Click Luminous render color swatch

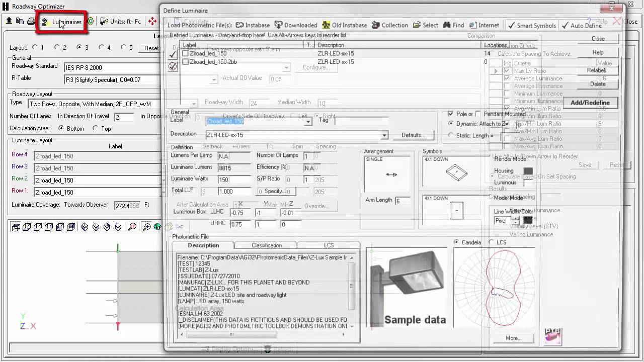pyautogui.click(x=528, y=182)
